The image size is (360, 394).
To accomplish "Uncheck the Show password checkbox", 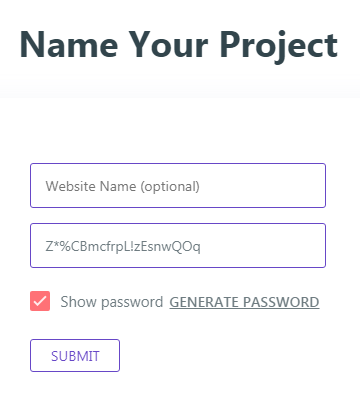I will coord(40,301).
